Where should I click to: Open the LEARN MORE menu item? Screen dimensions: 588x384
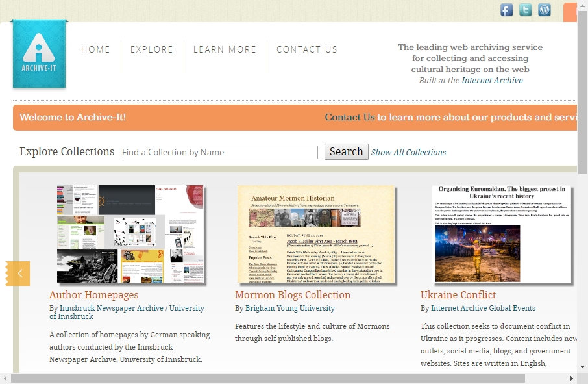pos(225,49)
